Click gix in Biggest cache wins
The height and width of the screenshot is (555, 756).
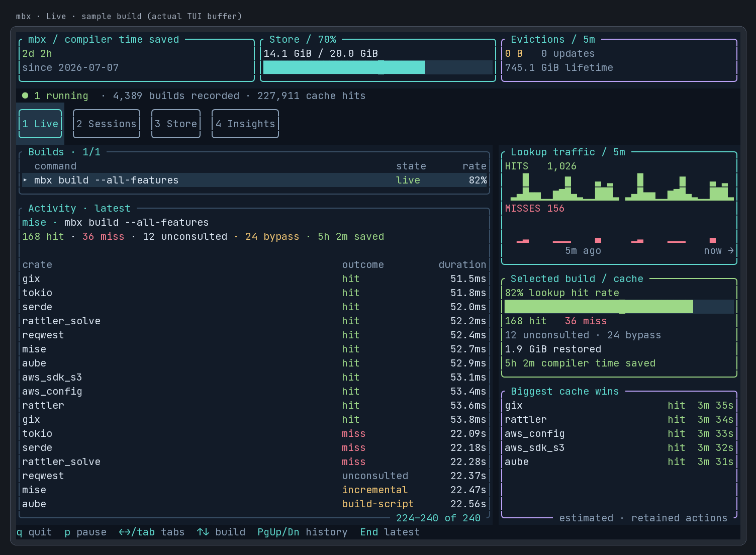tap(619, 405)
